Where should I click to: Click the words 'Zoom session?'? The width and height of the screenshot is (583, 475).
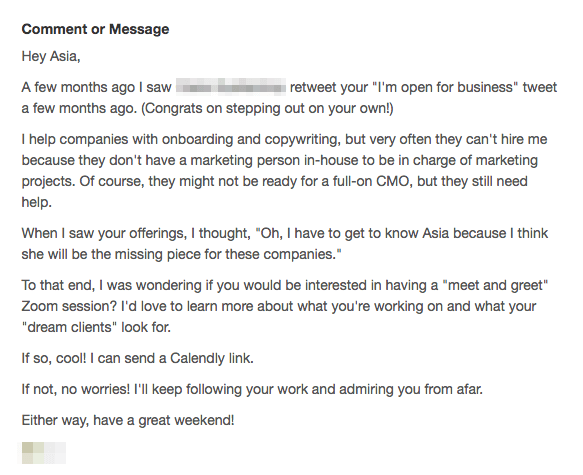click(x=69, y=306)
